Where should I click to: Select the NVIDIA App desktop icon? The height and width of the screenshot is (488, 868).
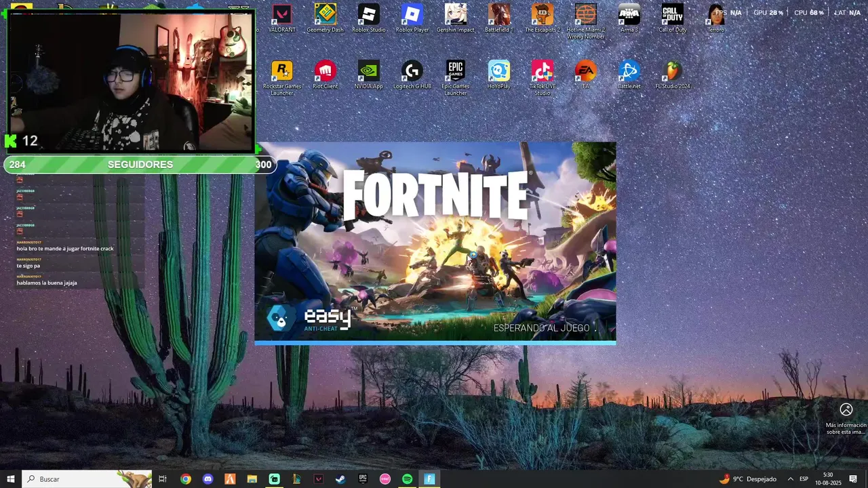(x=369, y=75)
